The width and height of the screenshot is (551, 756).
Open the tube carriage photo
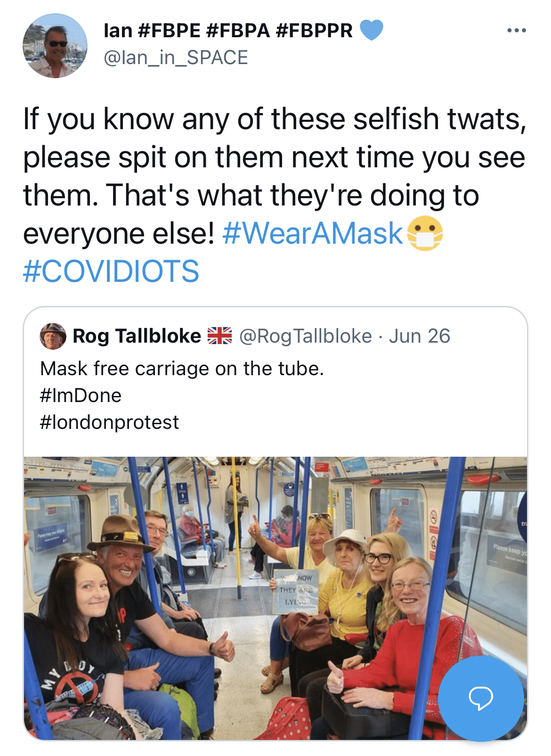coord(235,589)
